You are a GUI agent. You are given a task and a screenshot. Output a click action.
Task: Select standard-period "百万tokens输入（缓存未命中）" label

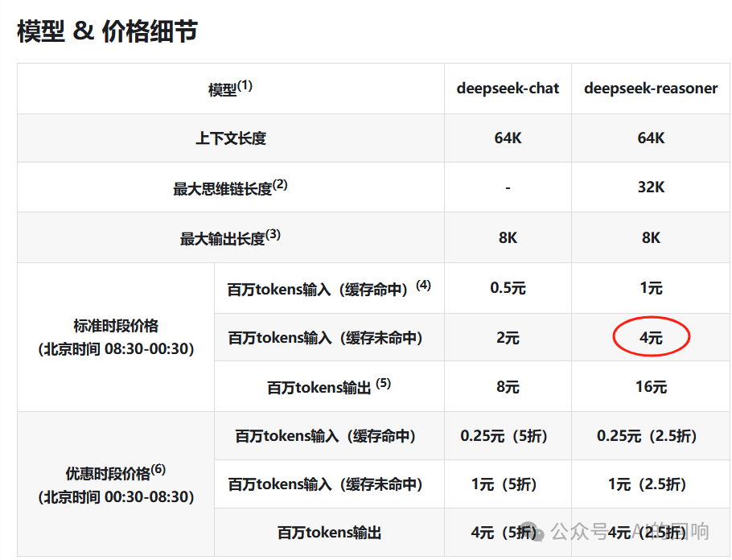326,338
